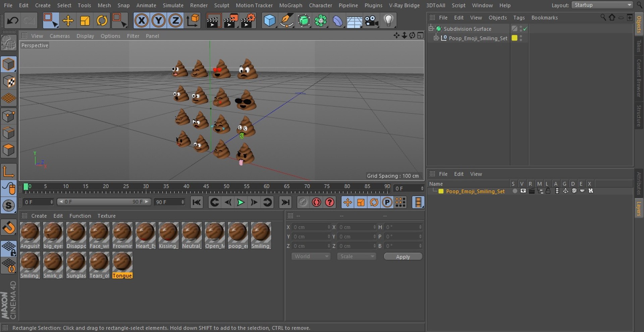Enable Axis mode icon

point(9,172)
